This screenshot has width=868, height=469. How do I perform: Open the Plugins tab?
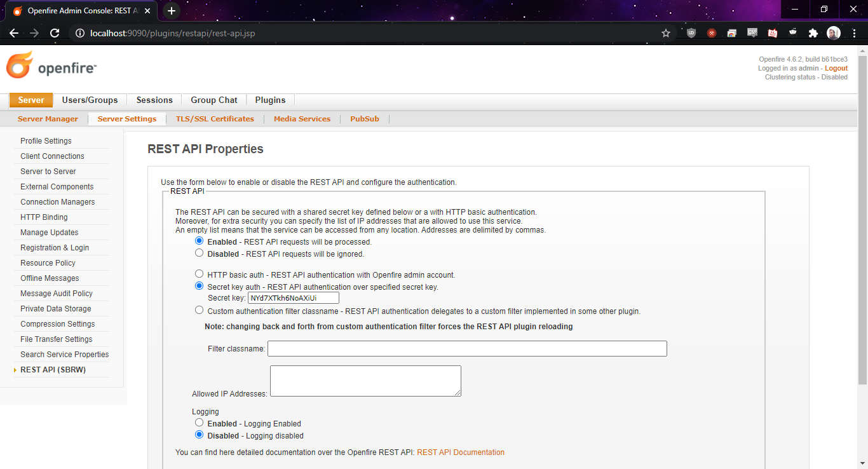[270, 100]
